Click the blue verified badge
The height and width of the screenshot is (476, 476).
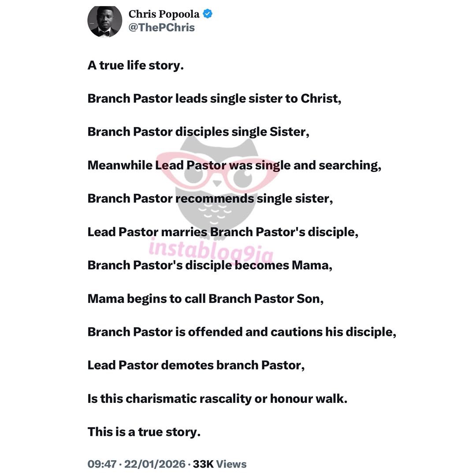208,14
